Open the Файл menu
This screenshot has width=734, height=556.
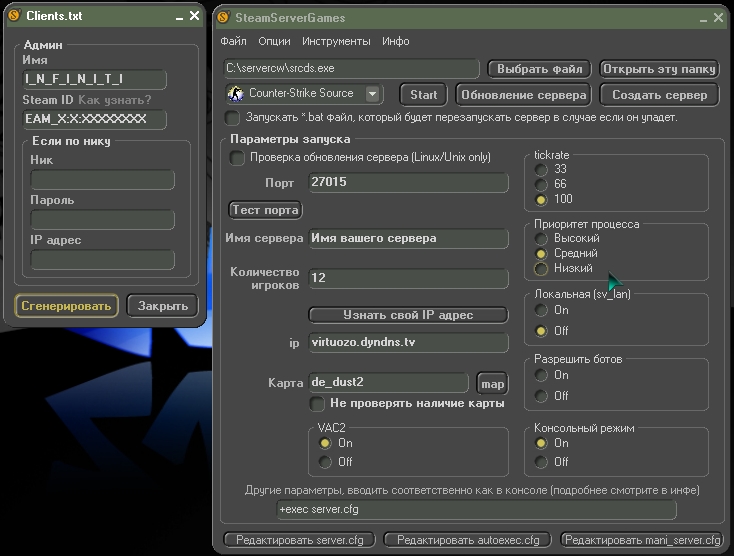click(233, 41)
